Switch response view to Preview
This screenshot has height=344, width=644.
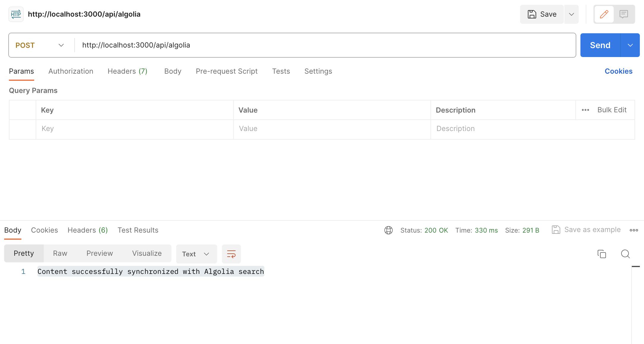(100, 253)
